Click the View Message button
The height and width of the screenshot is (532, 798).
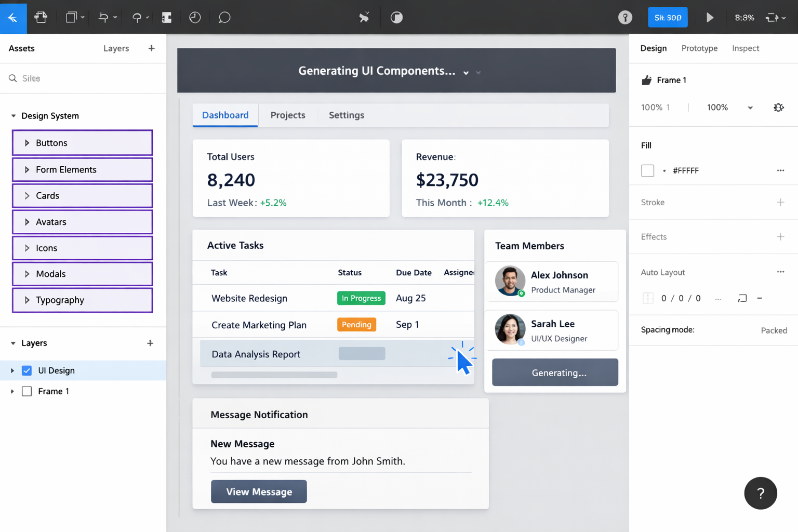[x=259, y=491]
